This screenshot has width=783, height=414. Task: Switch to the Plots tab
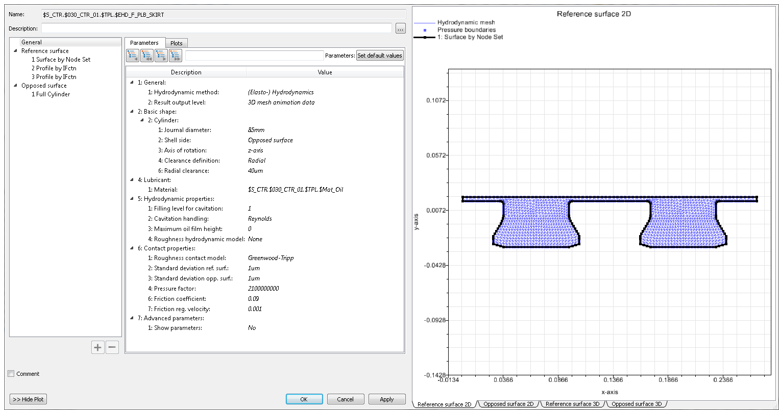[176, 43]
